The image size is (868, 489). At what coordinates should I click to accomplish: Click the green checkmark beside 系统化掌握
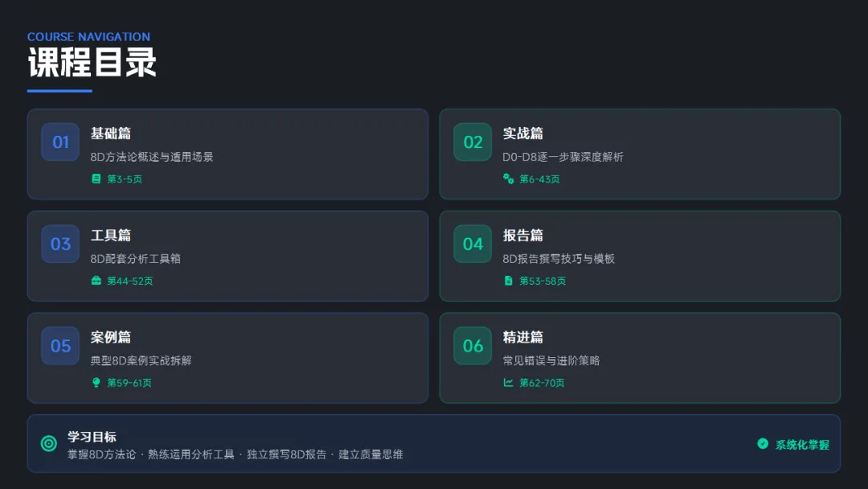coord(763,444)
